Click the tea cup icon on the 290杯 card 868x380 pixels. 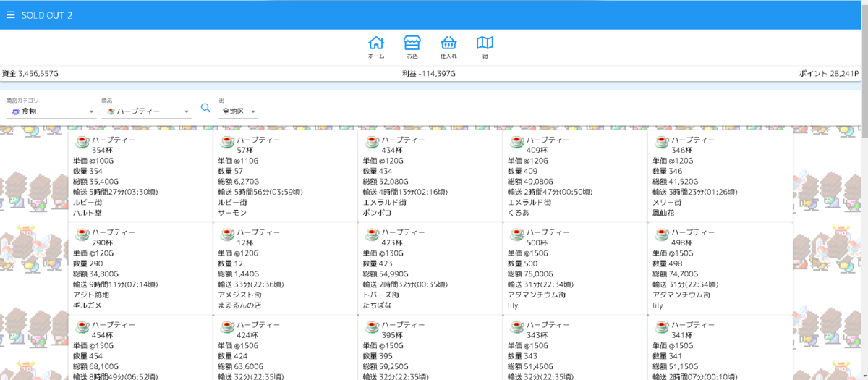tap(82, 233)
